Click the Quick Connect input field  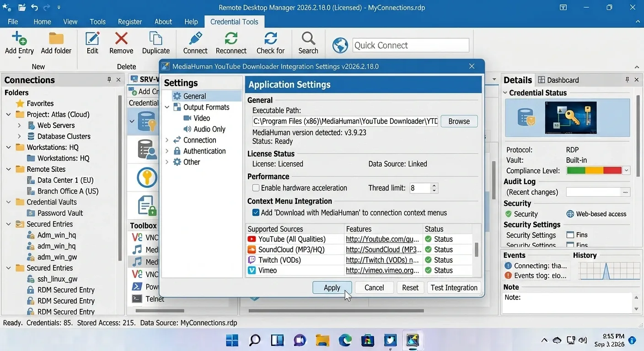(411, 45)
